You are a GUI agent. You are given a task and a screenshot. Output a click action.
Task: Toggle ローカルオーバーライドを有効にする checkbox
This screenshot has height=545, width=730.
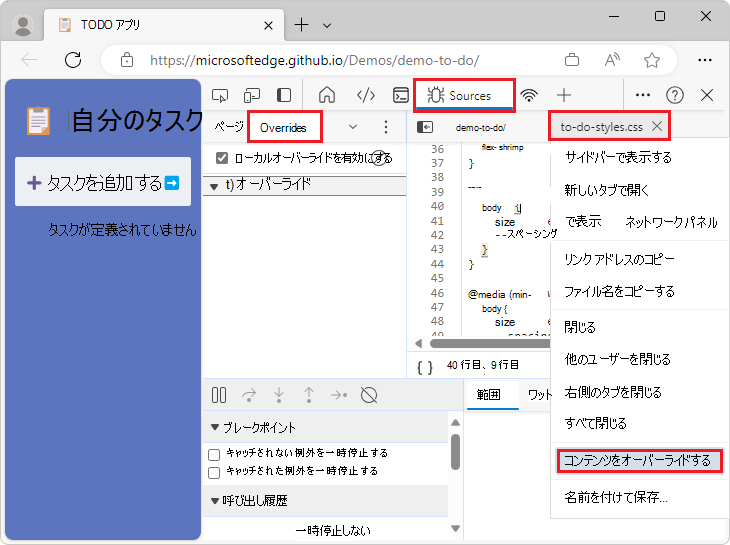222,158
